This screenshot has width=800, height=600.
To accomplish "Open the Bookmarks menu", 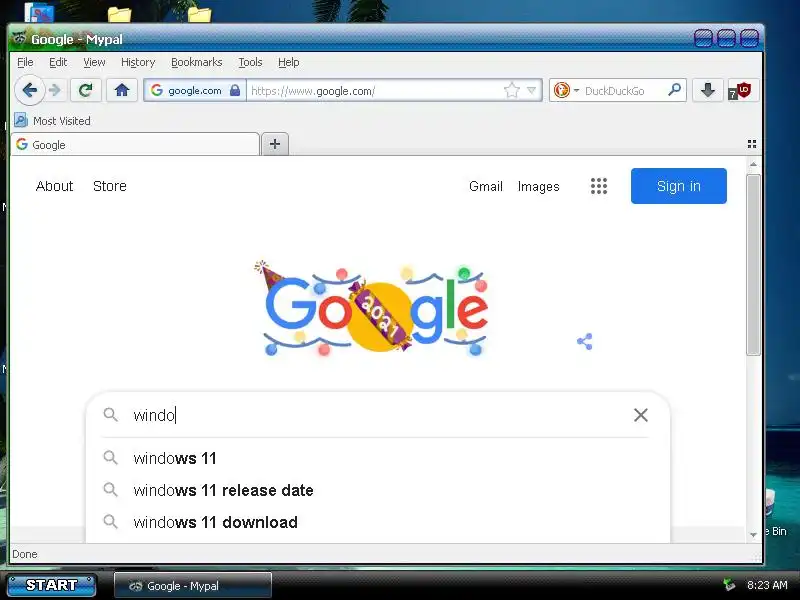I will (x=196, y=62).
